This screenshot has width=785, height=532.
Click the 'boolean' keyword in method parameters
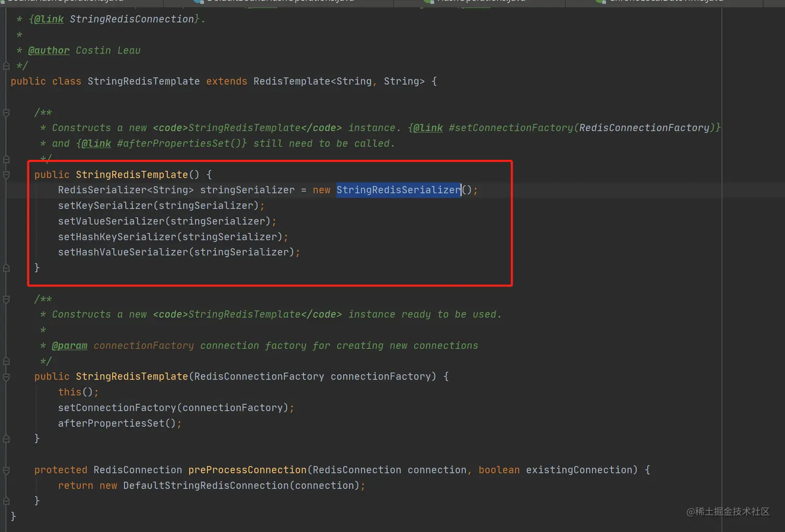tap(499, 470)
